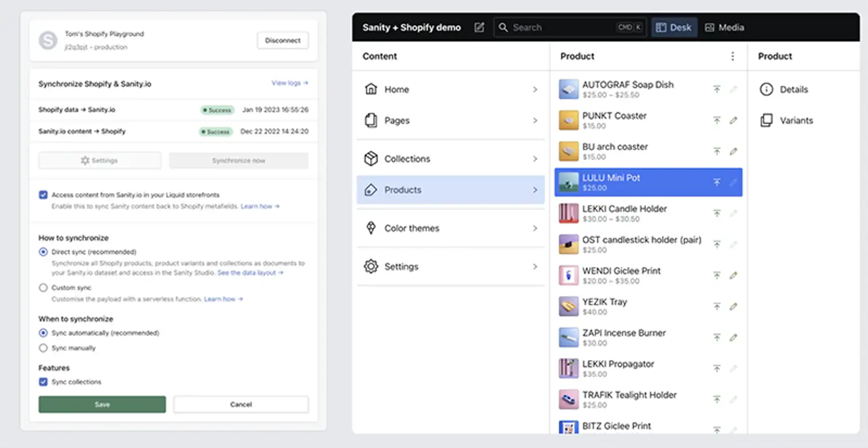Select Sync automatically (recommended) radio button
This screenshot has width=868, height=448.
click(x=43, y=332)
